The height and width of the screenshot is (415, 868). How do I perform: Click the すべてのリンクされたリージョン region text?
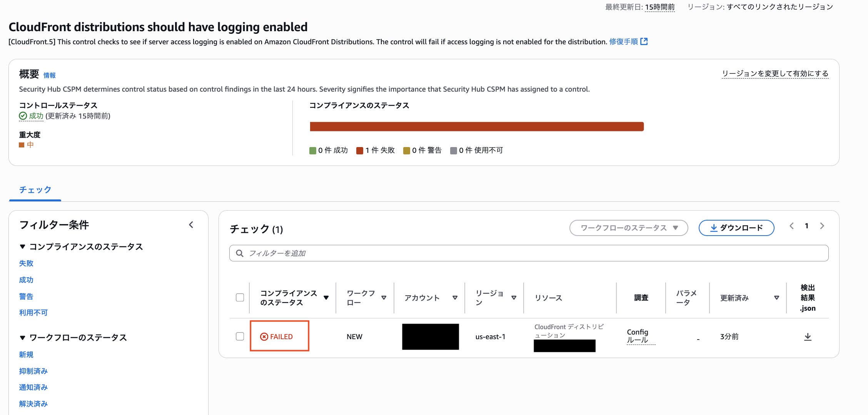click(x=780, y=7)
